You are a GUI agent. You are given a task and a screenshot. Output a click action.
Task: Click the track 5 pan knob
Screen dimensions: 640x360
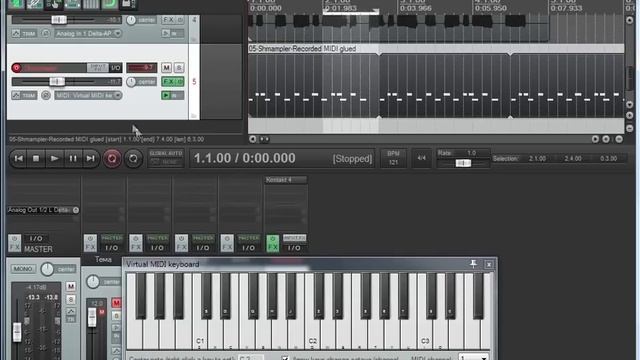pos(131,82)
